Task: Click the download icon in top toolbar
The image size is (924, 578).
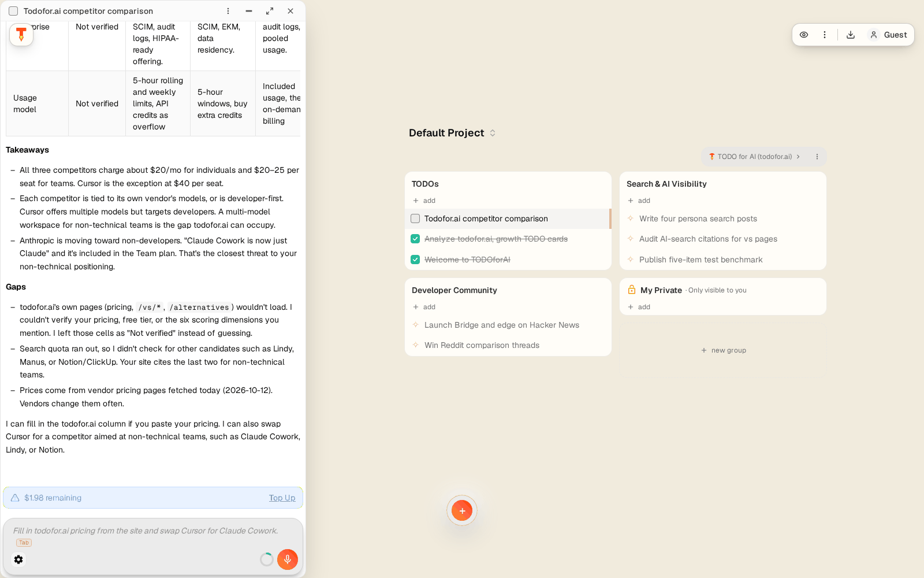Action: point(851,35)
